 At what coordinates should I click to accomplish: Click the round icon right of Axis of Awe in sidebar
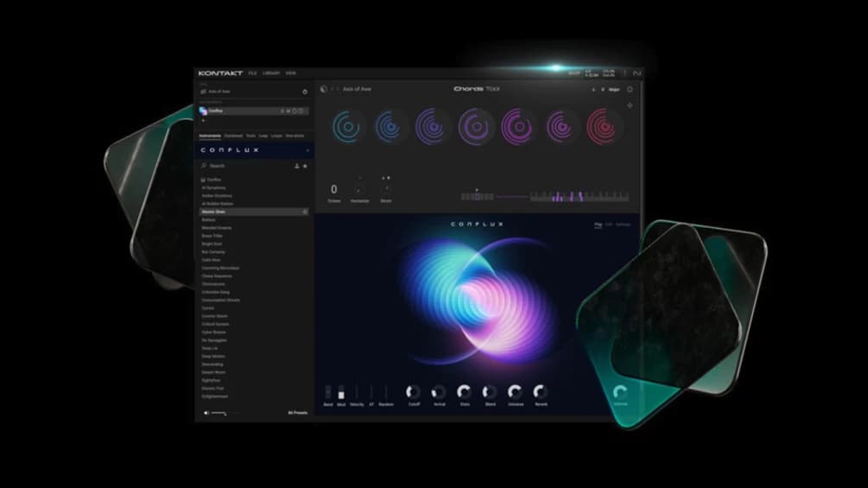(305, 92)
